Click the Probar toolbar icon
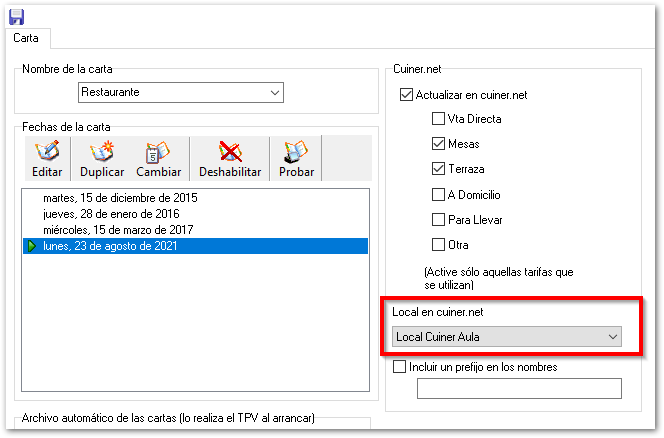Viewport: 664px width, 438px height. [296, 159]
